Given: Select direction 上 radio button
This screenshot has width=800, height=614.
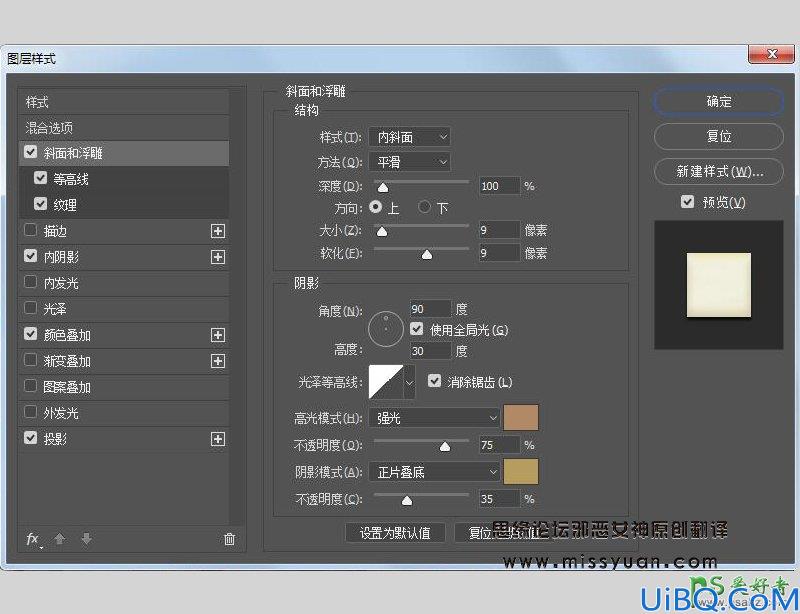Looking at the screenshot, I should tap(376, 207).
